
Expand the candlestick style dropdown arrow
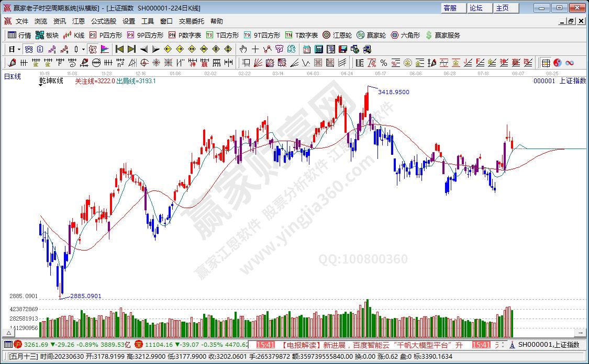point(84,49)
